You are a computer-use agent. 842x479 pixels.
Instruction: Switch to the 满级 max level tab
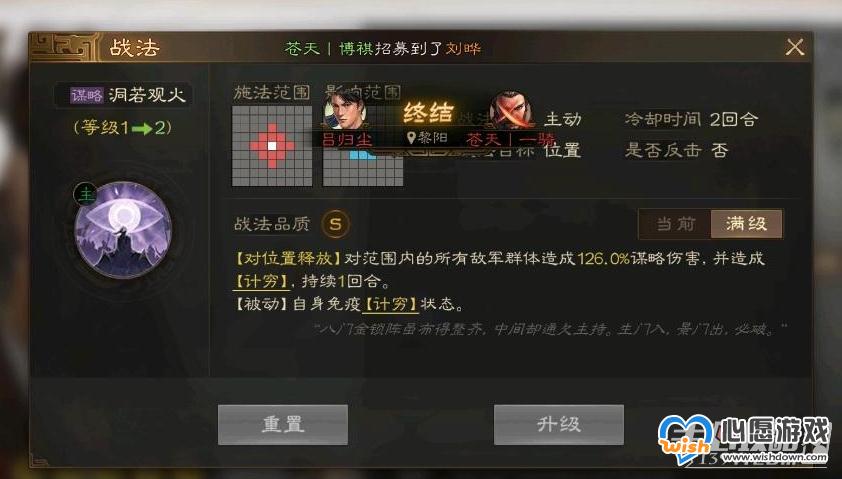coord(746,223)
